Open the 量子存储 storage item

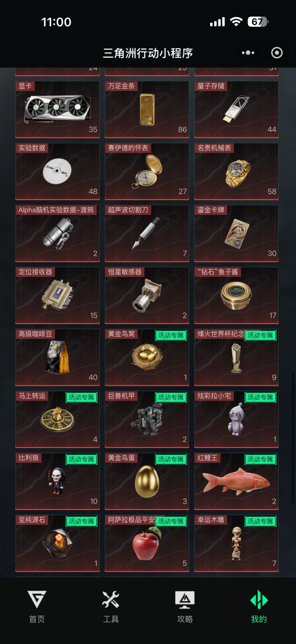(x=236, y=109)
